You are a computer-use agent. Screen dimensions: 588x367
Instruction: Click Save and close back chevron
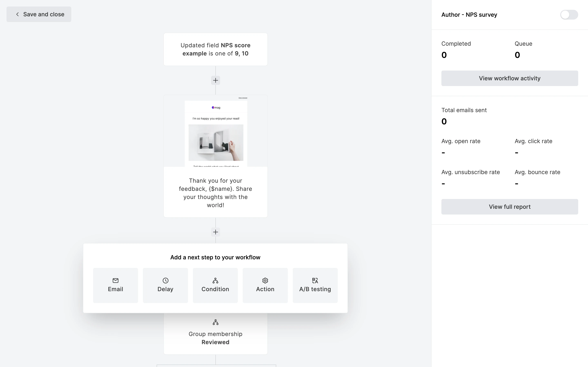pyautogui.click(x=18, y=14)
